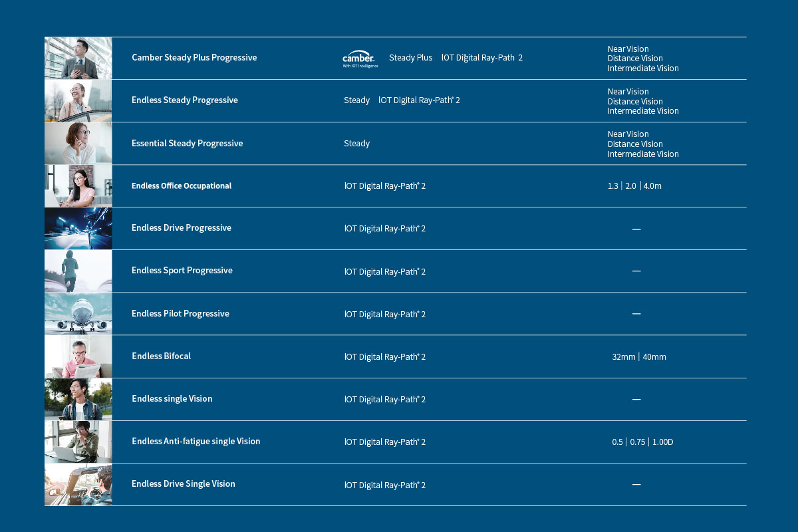Click 'Intermediate Vision' in the Camber Steady Plus row
Image resolution: width=798 pixels, height=532 pixels.
[643, 68]
